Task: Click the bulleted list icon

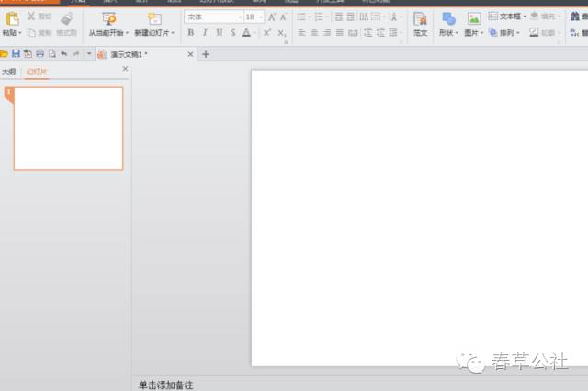Action: pyautogui.click(x=301, y=17)
